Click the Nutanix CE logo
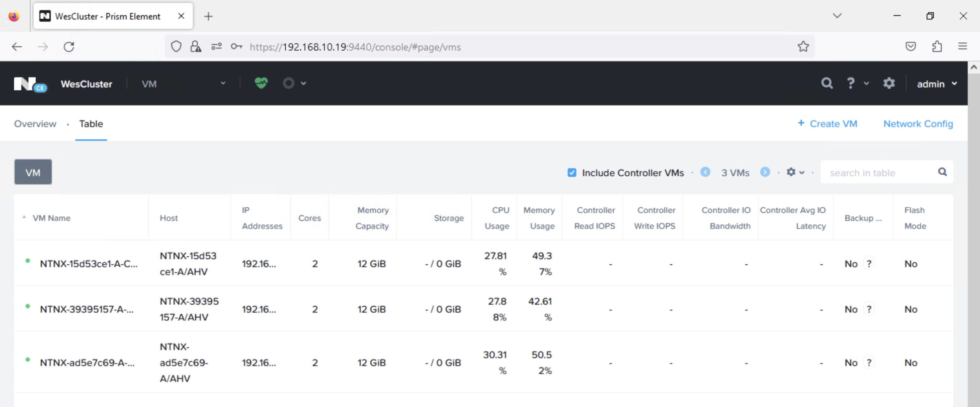 (30, 84)
